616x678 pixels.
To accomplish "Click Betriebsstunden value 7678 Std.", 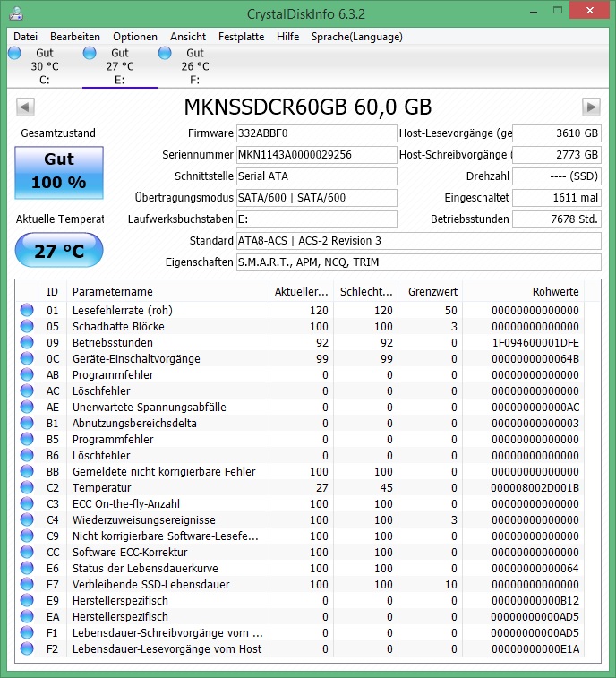I will tap(557, 219).
